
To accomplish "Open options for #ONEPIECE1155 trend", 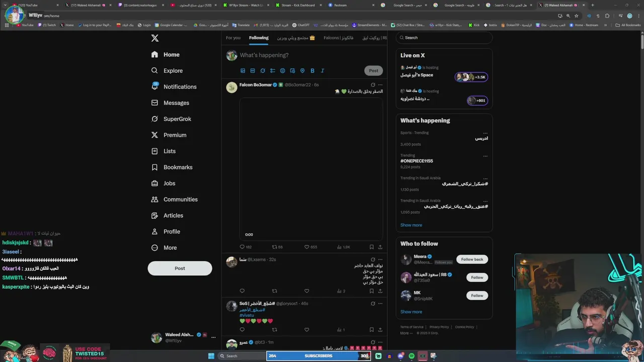I will tap(485, 156).
